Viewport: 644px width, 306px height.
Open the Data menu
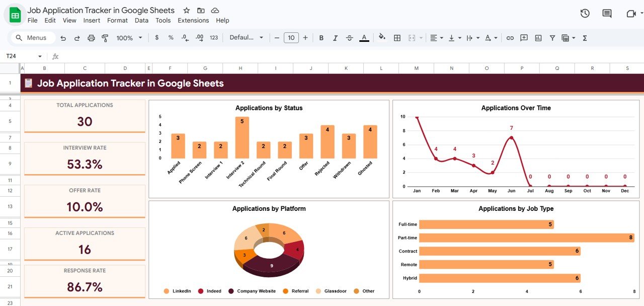pos(141,20)
